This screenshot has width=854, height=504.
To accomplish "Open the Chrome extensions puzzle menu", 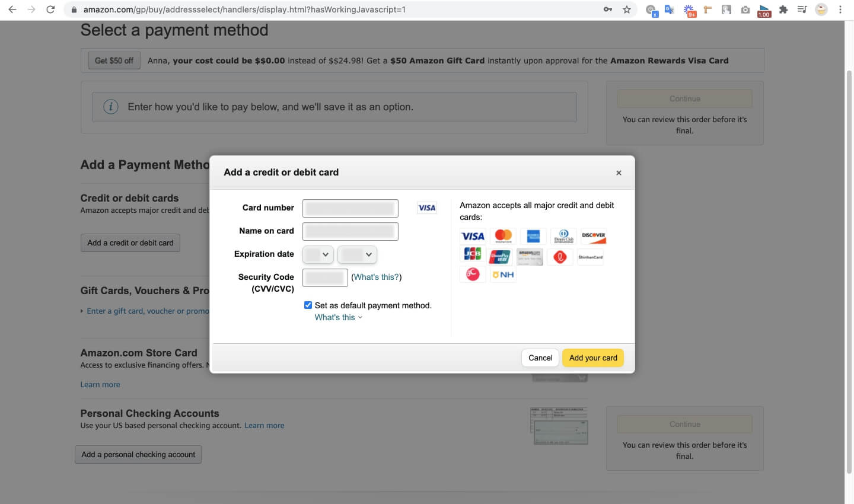I will (x=783, y=9).
